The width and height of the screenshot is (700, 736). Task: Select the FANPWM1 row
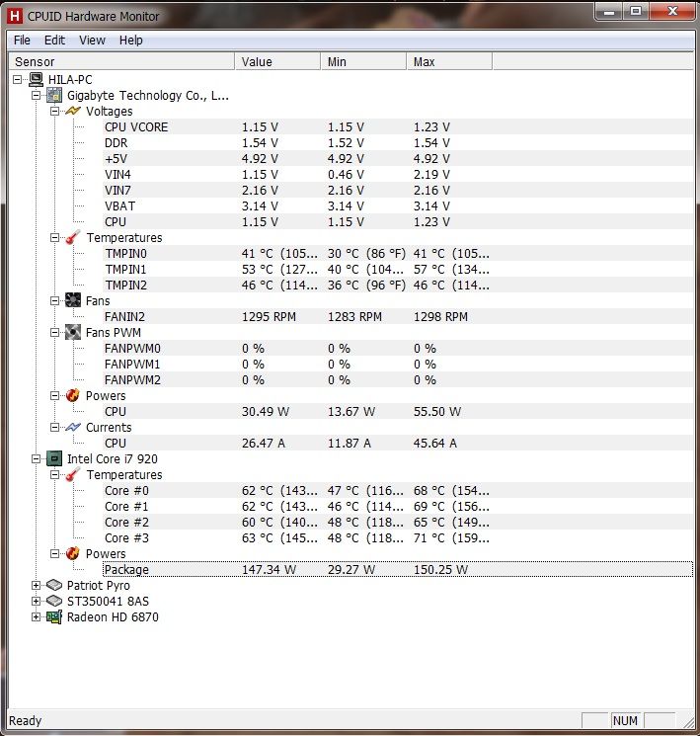click(398, 365)
